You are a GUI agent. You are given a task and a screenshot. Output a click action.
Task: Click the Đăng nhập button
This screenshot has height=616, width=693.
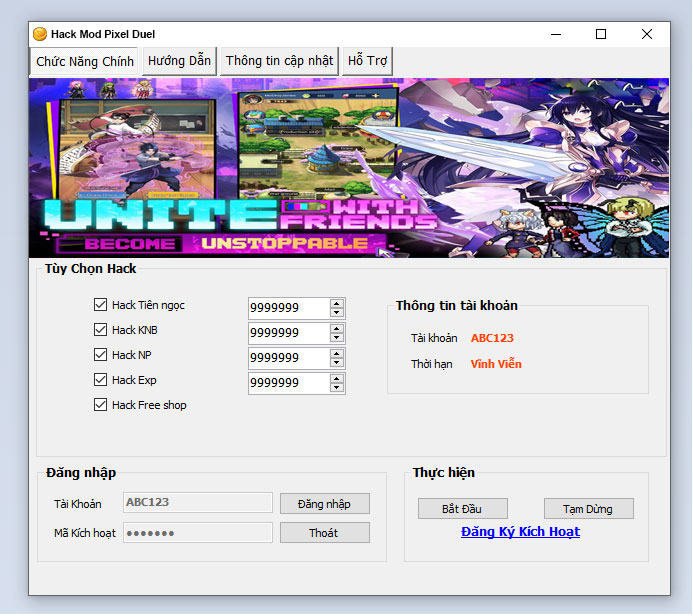325,504
